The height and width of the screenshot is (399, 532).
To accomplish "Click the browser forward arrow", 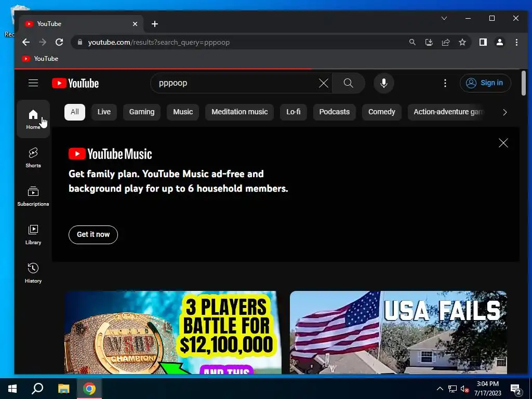I will [43, 42].
